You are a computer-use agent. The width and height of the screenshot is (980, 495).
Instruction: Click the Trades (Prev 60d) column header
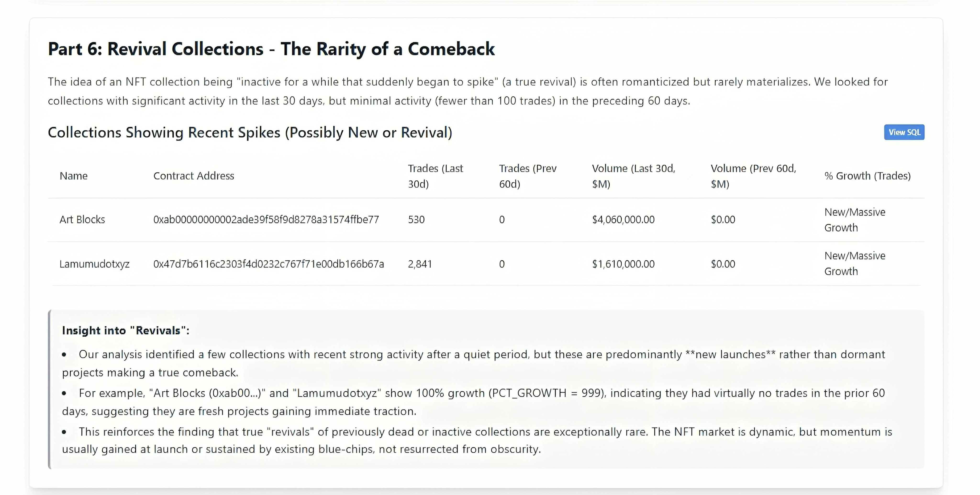coord(528,176)
